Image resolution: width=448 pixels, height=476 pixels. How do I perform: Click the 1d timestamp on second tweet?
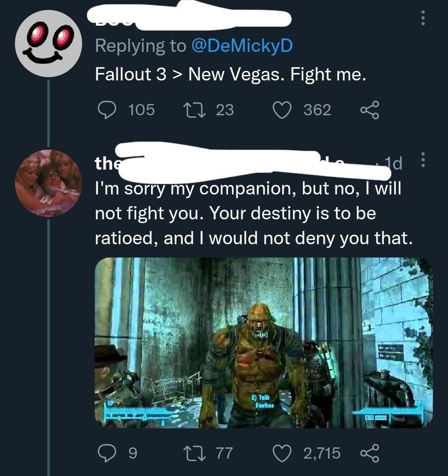click(x=398, y=163)
